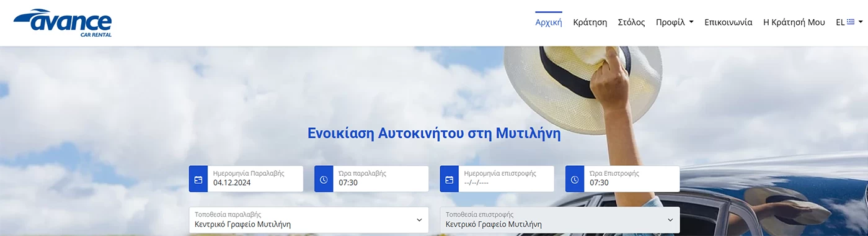Open the Τοποθεσία παραλαβής dropdown
The image size is (868, 236).
tap(309, 220)
